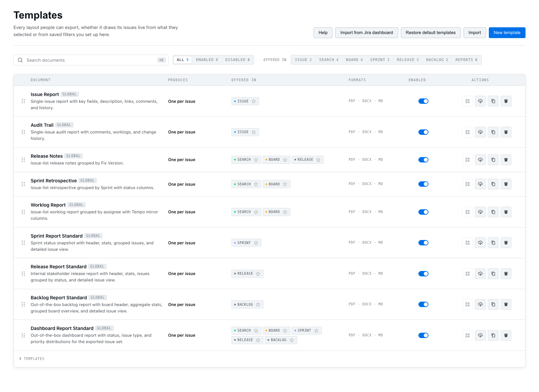Switch off Backlog Report Standard toggle
Viewport: 539px width, 392px height.
[x=423, y=304]
